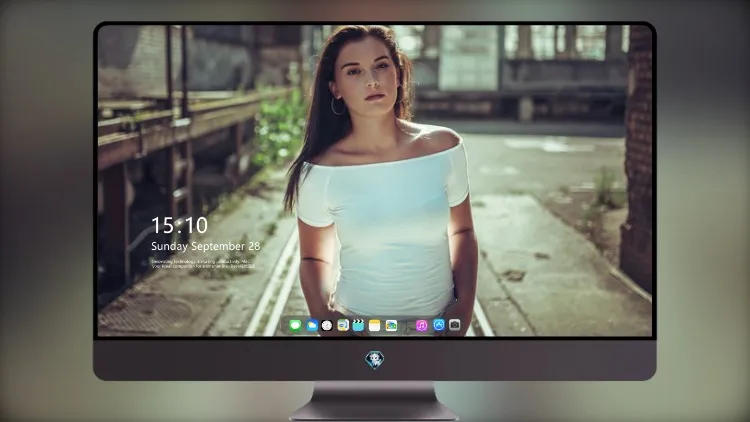
Task: Open the Clock app in dock
Action: click(x=327, y=326)
